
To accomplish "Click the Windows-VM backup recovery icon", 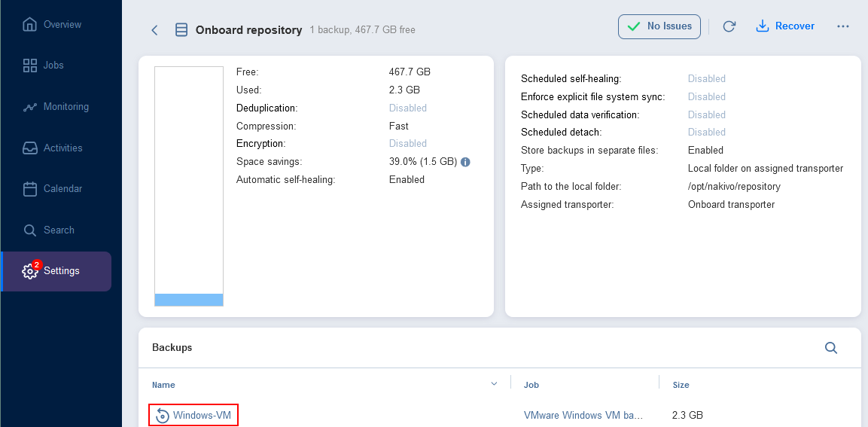I will (162, 416).
